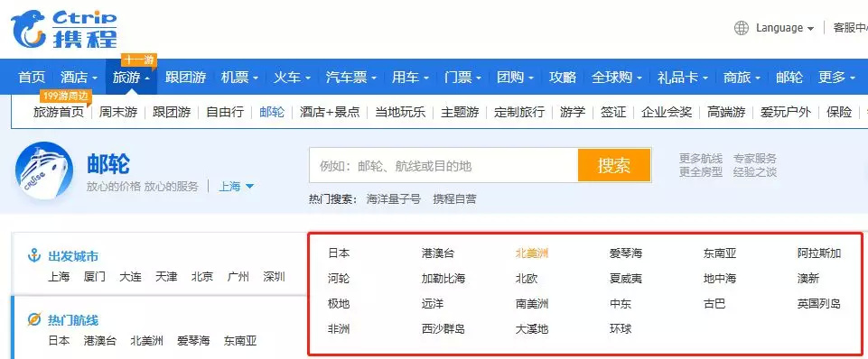Expand the 火车 dropdown menu
The image size is (868, 359).
pos(292,77)
